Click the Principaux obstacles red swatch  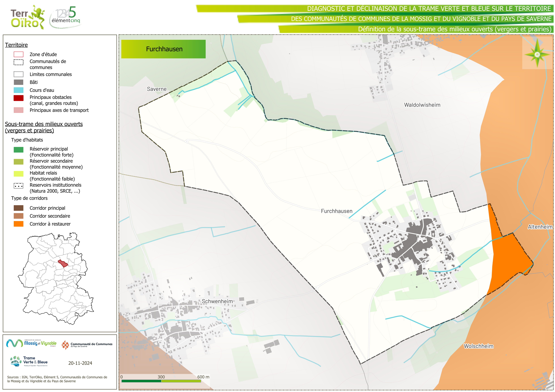19,98
